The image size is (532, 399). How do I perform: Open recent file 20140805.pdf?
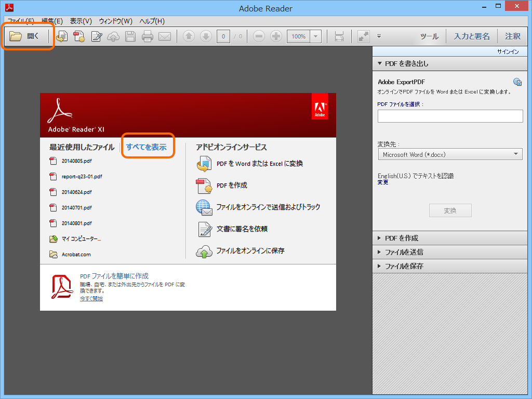point(70,161)
